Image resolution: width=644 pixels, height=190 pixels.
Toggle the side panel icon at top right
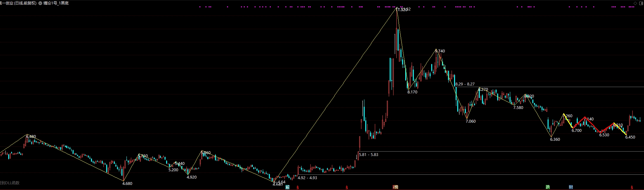(x=641, y=3)
